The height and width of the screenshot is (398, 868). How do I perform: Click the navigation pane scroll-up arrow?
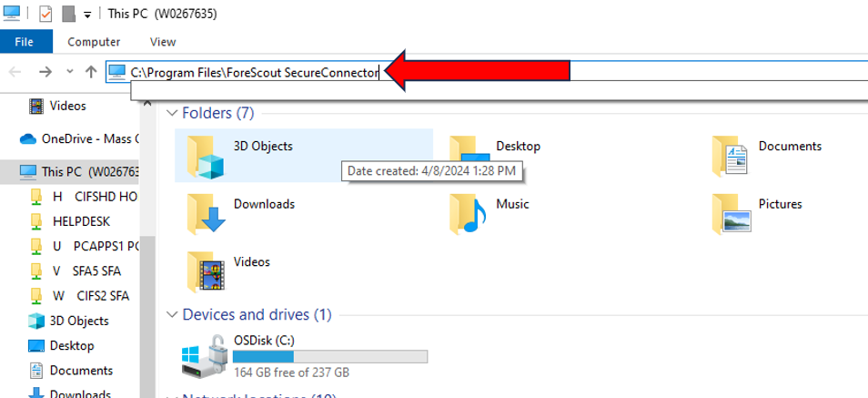click(147, 103)
